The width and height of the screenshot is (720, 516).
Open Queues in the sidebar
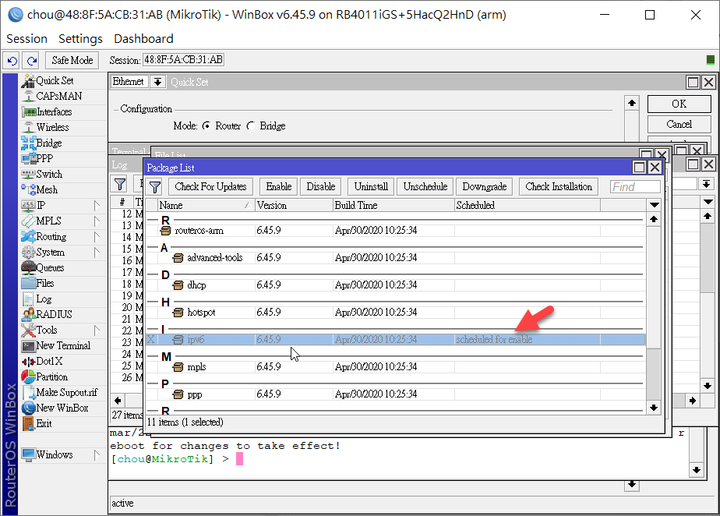pos(50,268)
